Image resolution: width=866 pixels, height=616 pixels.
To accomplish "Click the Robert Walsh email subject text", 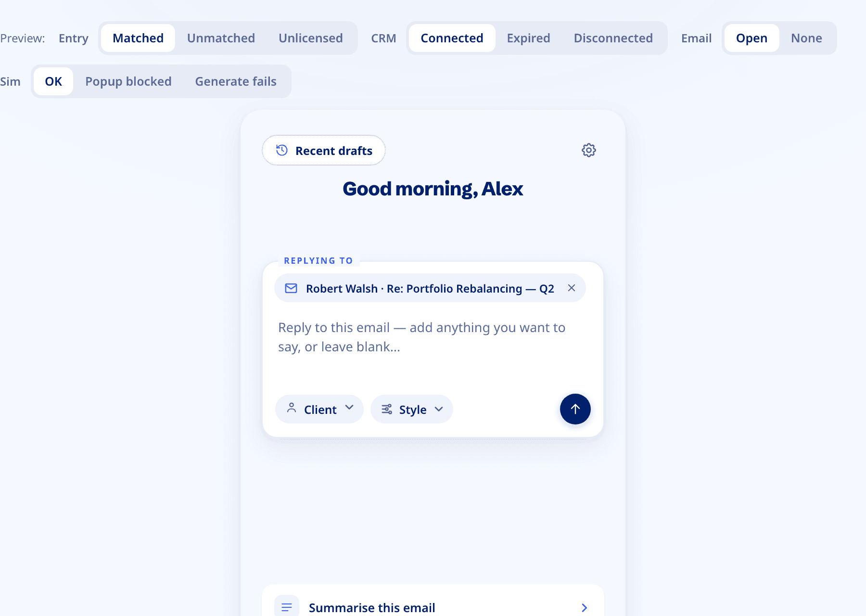I will point(430,288).
